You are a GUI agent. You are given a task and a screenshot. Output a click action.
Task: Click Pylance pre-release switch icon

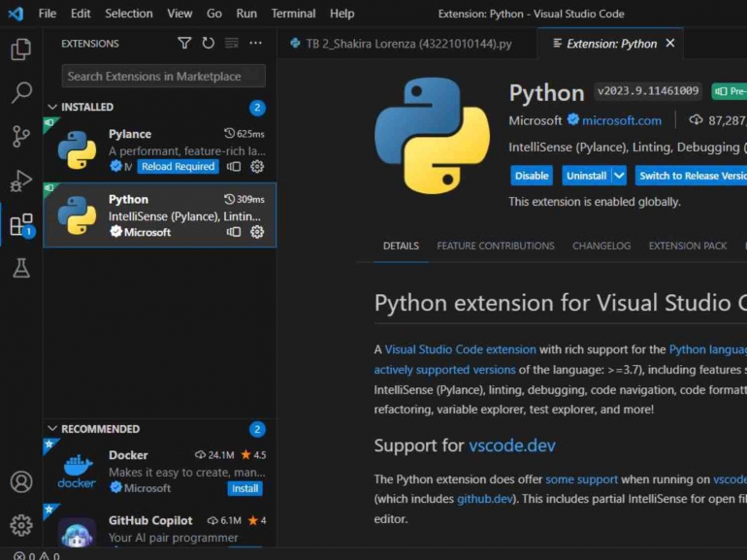[234, 166]
